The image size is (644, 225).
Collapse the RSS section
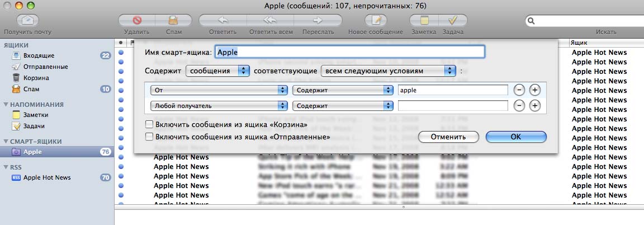click(6, 167)
